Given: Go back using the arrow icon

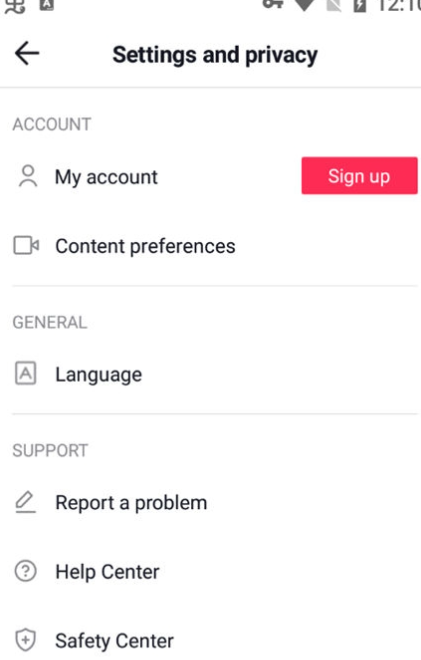Looking at the screenshot, I should [x=27, y=53].
